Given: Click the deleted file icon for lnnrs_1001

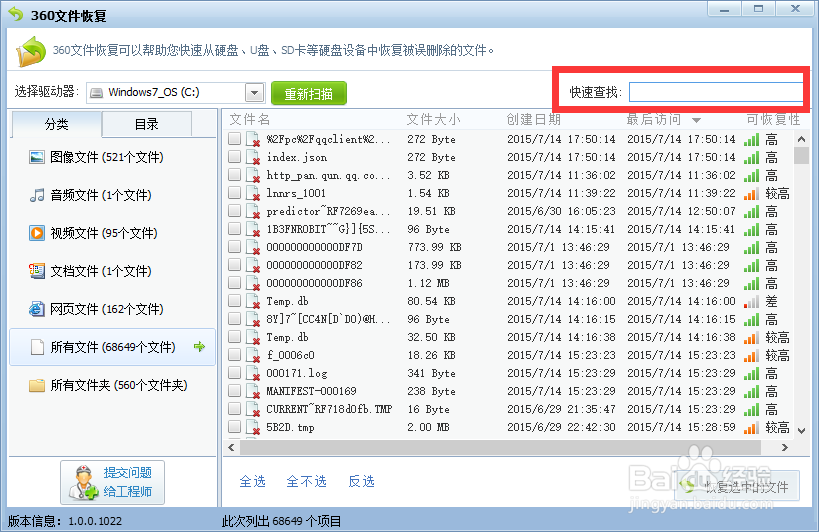Looking at the screenshot, I should click(x=253, y=193).
